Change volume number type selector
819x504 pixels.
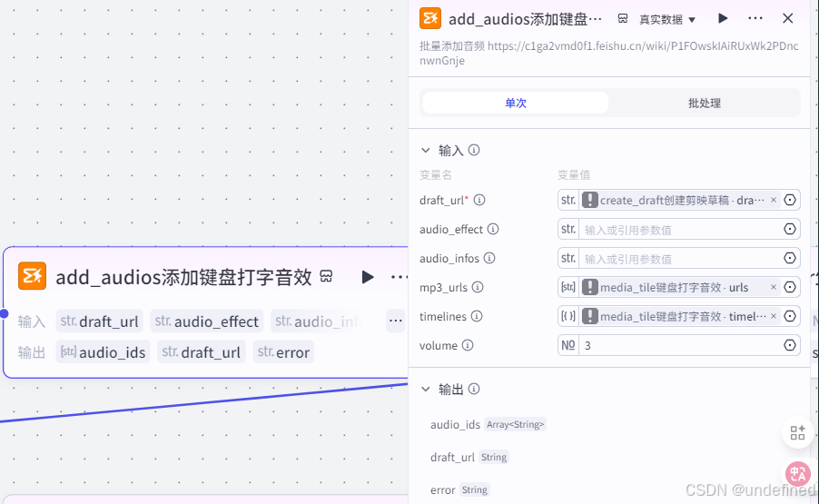(x=568, y=345)
